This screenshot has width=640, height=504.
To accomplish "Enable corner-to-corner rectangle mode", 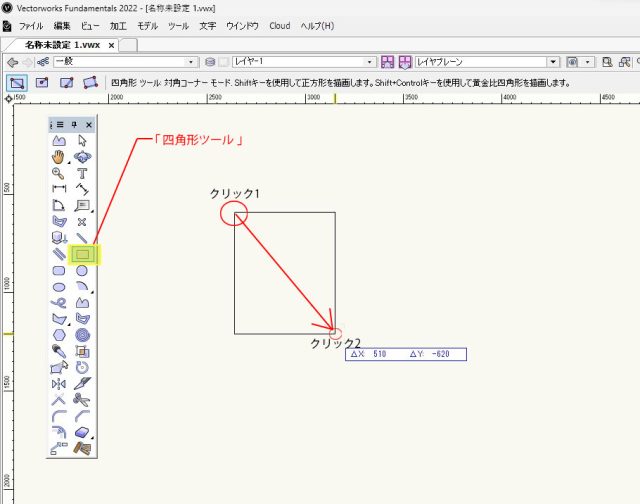I will [x=17, y=82].
